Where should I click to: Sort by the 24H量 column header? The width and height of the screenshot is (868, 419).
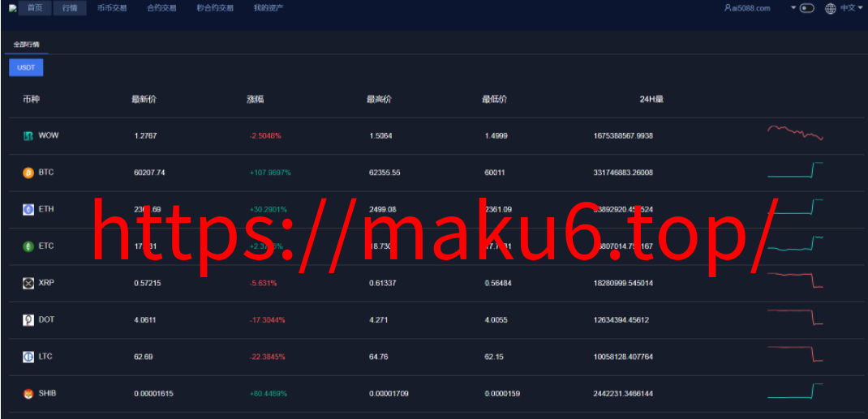pos(651,100)
